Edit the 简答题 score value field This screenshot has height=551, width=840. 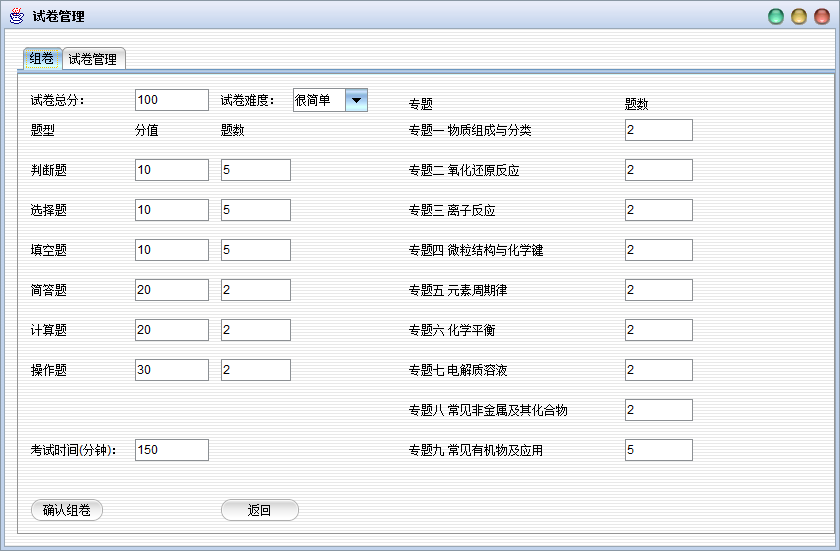pos(171,290)
